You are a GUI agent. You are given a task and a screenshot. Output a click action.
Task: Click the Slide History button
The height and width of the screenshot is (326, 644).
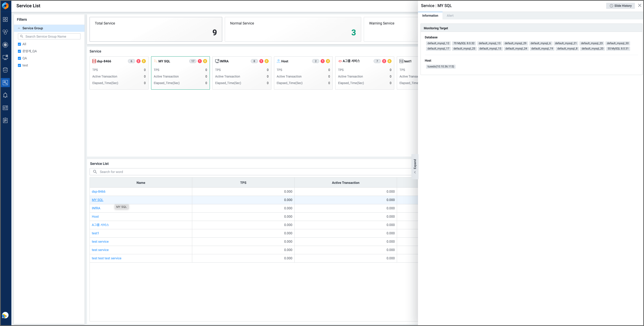621,6
